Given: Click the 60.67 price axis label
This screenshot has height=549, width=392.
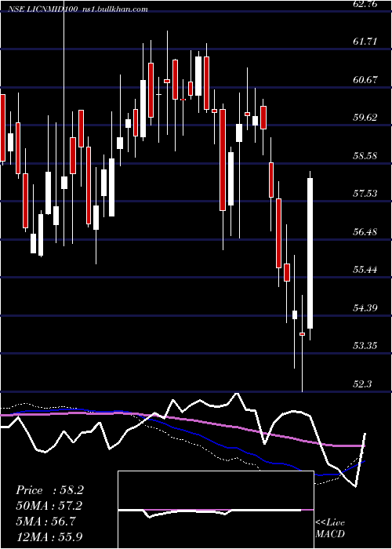Looking at the screenshot, I should click(x=365, y=79).
